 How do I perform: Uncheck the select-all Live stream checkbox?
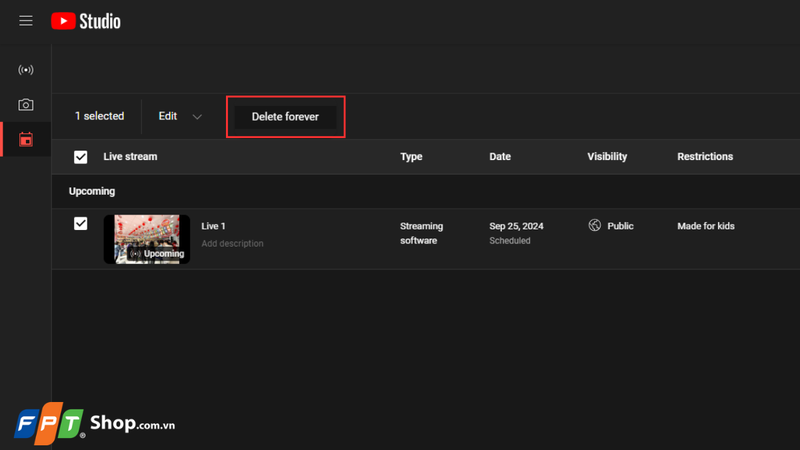81,157
